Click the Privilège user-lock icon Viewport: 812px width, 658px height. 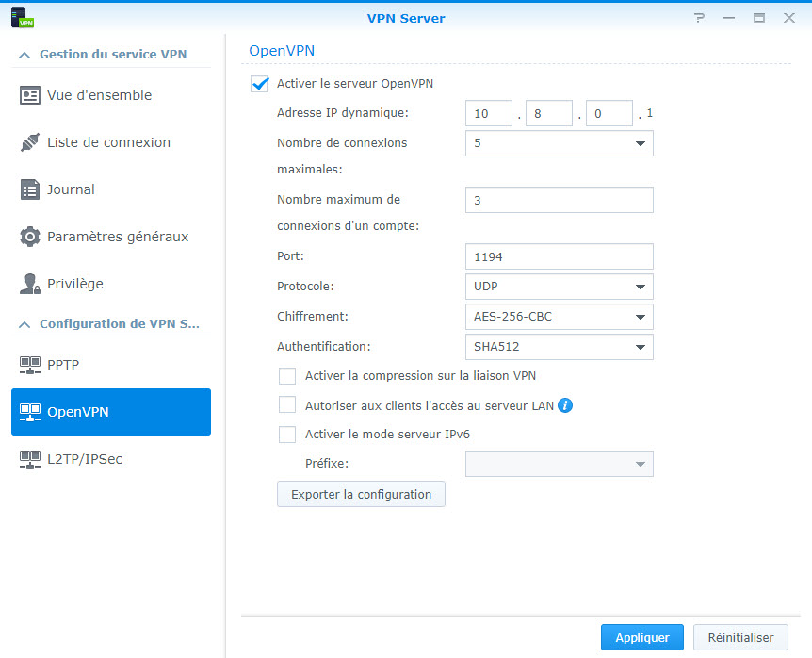click(x=30, y=284)
